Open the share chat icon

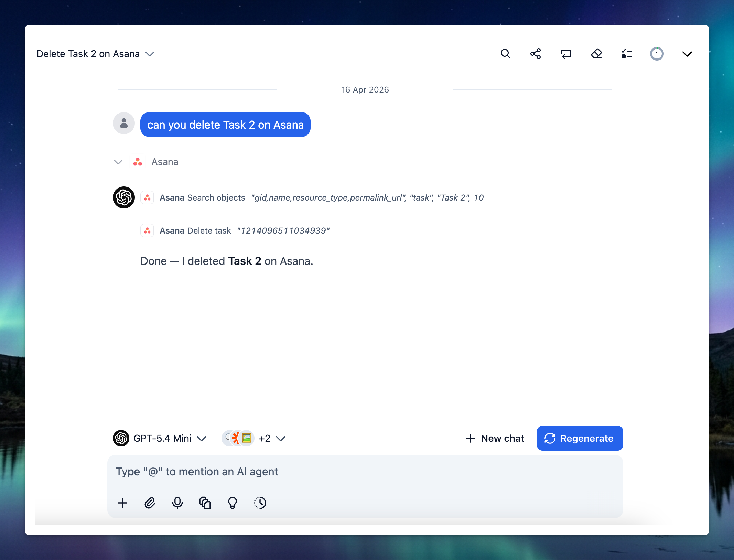click(536, 54)
